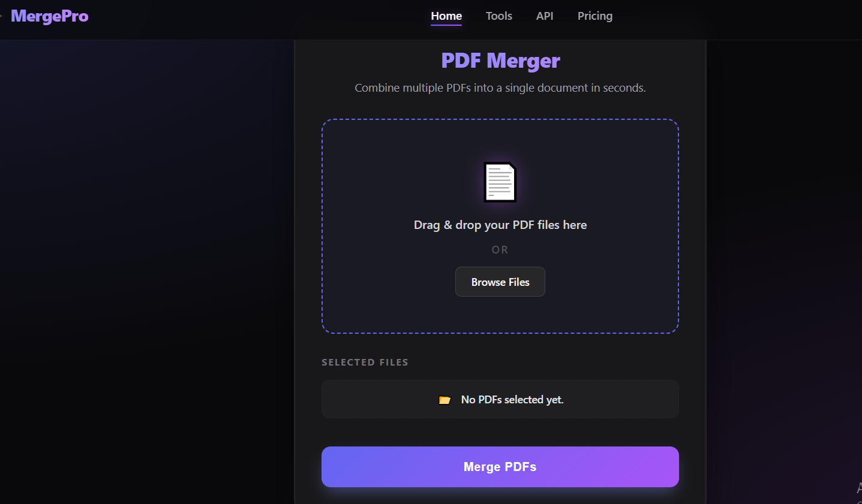The image size is (862, 504).
Task: Click the dashed drag and drop area
Action: click(x=500, y=227)
